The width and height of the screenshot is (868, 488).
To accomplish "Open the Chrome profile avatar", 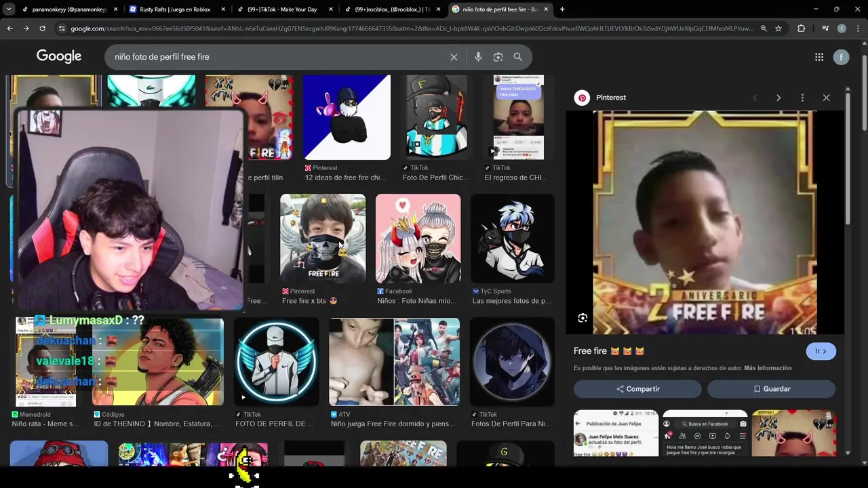I will pos(842,28).
